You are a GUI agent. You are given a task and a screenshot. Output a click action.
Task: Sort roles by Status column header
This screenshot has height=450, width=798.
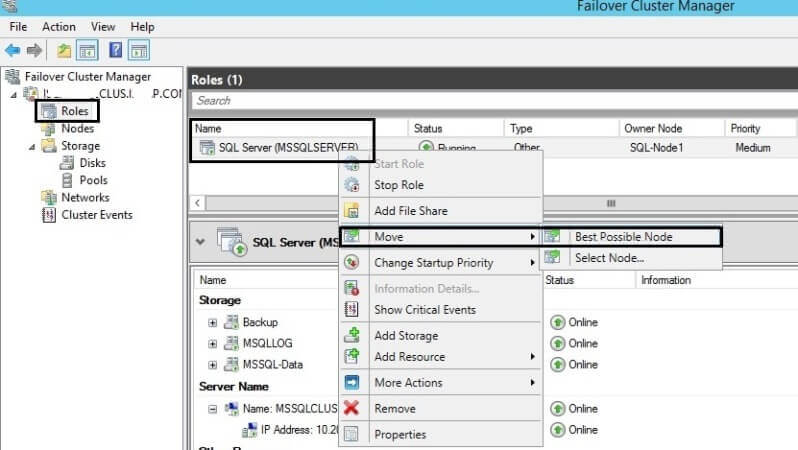point(428,128)
